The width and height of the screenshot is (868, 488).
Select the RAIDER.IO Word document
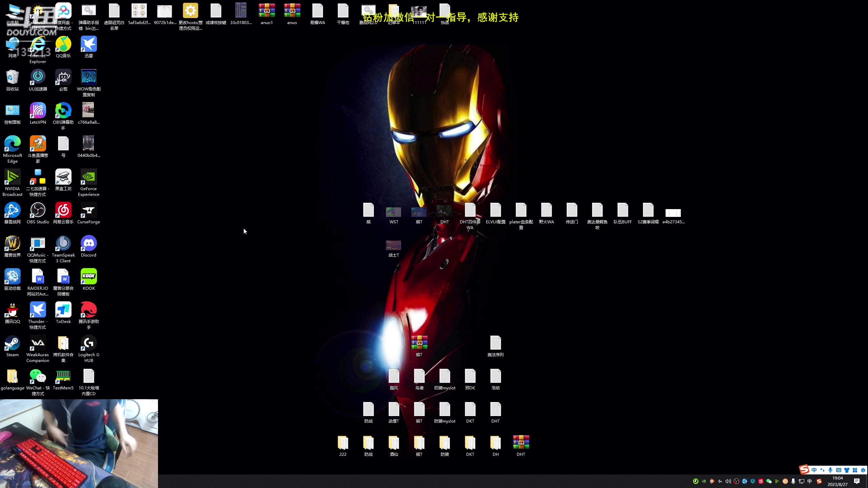38,283
